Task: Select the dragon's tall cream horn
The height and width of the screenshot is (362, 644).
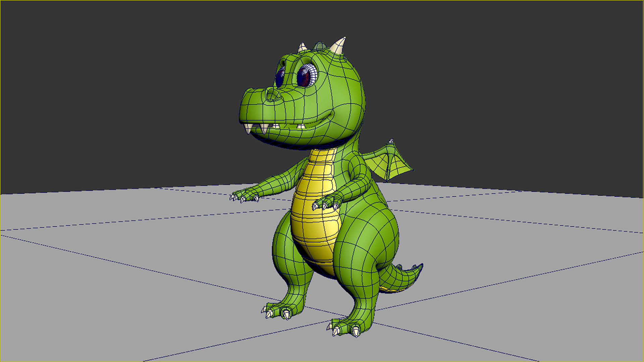Action: pos(338,46)
